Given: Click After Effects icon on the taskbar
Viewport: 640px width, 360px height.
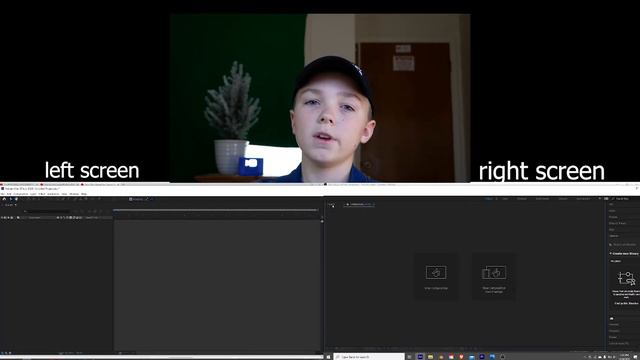Looking at the screenshot, I should click(x=420, y=357).
